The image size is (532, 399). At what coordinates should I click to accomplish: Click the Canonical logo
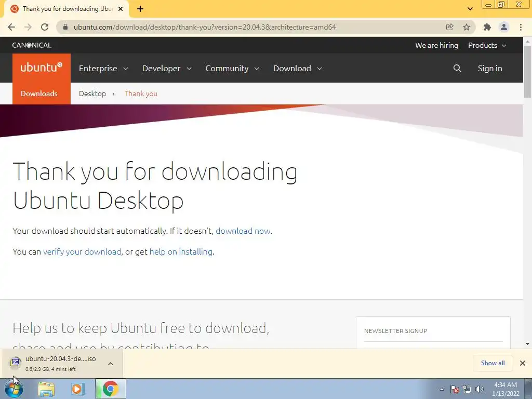point(32,45)
